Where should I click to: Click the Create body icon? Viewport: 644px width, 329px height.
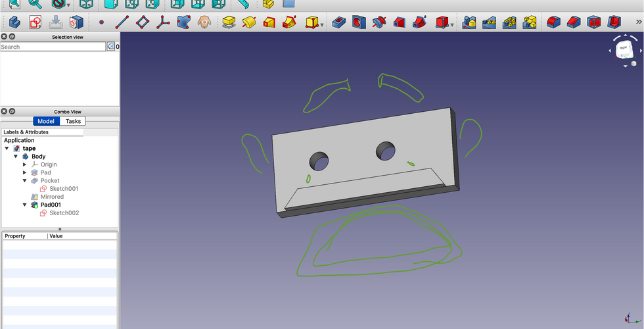(x=14, y=22)
